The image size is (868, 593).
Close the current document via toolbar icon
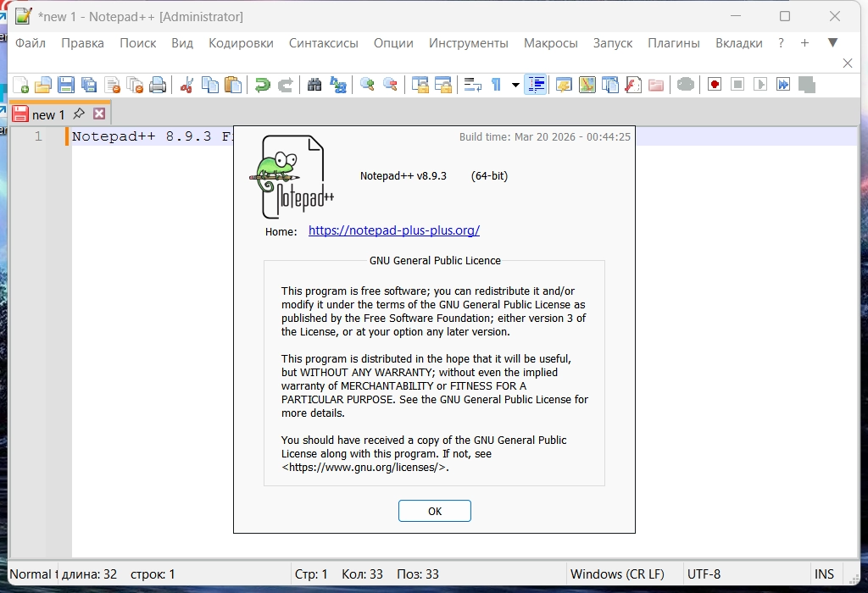coord(112,85)
